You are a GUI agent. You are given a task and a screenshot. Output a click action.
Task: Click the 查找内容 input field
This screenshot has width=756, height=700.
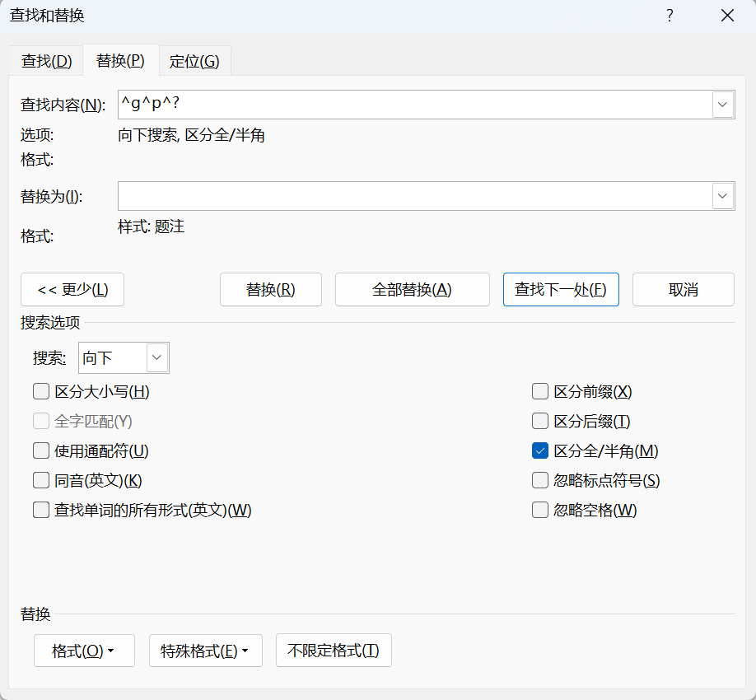coord(414,104)
